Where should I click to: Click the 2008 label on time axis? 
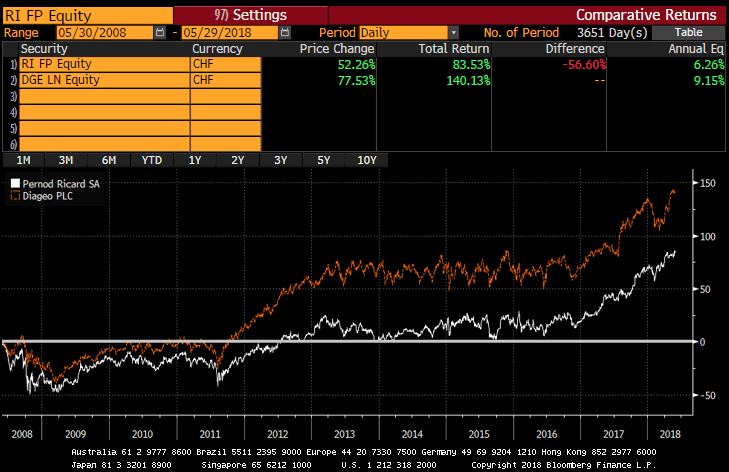pos(22,434)
